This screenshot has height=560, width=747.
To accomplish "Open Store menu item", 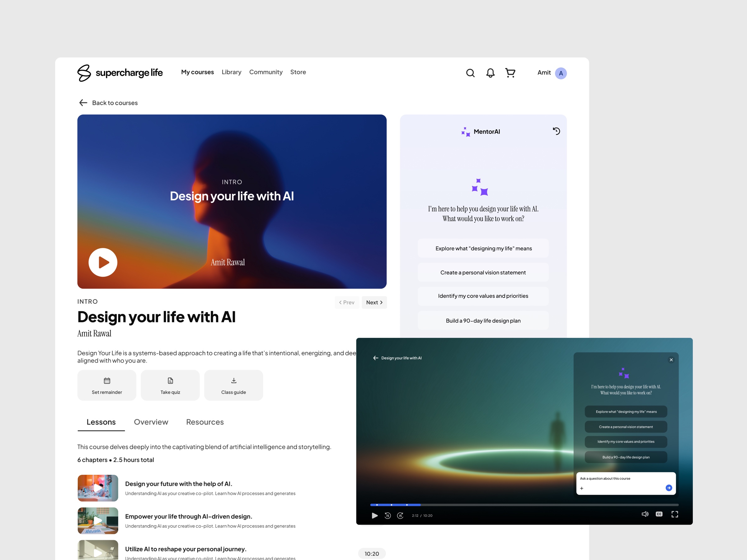I will [298, 72].
